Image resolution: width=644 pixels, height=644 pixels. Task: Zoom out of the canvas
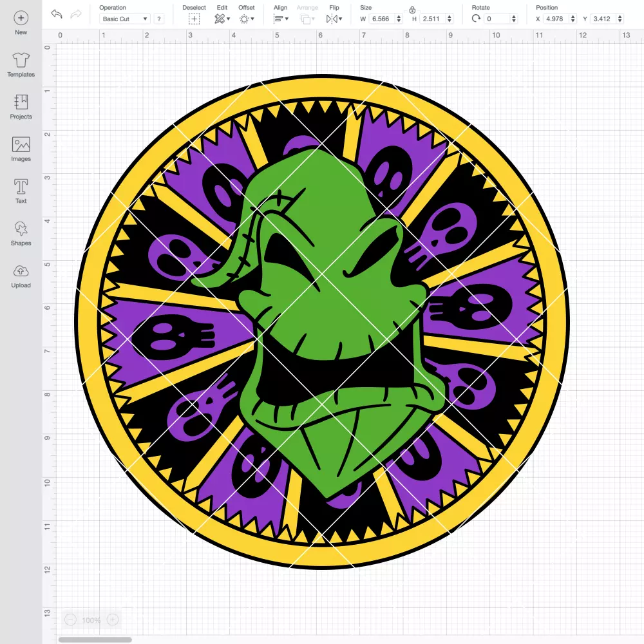71,620
